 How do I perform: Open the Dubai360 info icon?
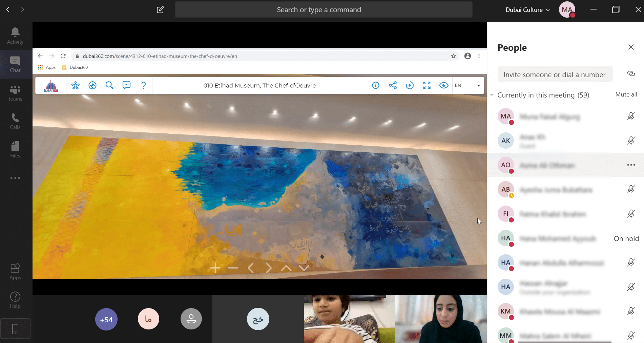coord(376,85)
